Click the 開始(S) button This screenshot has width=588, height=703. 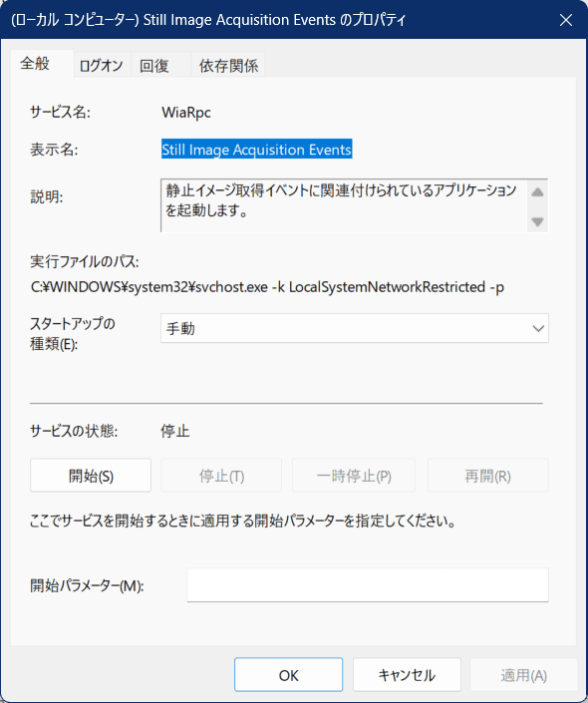(91, 476)
